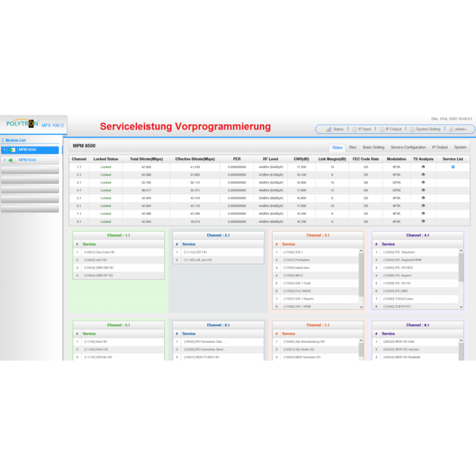Click scroll-up arrow in Channel 7.1 list
Screen dimensions: 476x476
tap(361, 340)
